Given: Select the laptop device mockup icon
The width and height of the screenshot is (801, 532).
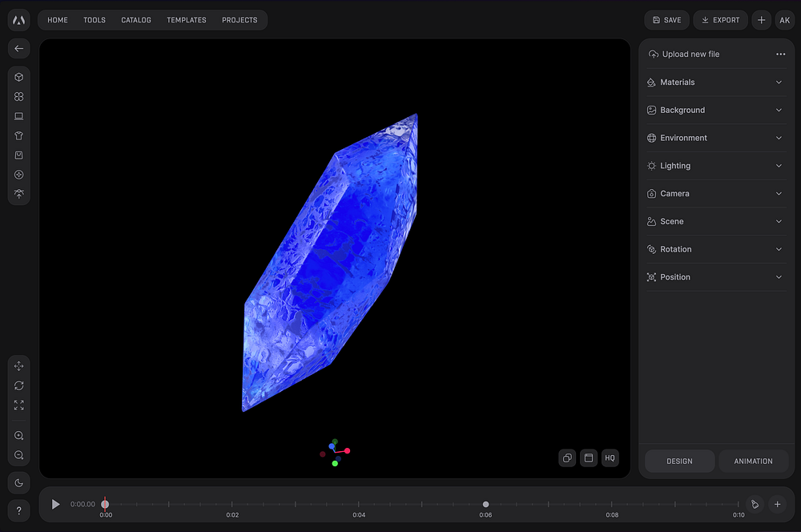Looking at the screenshot, I should click(19, 116).
